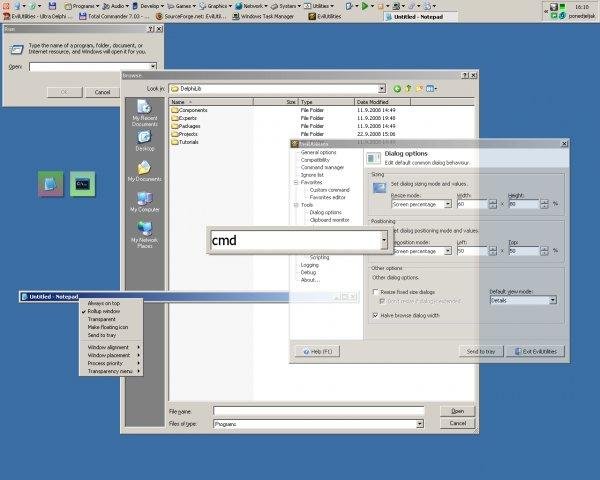Sort by the Date Modified column header
This screenshot has height=480, width=600.
383,102
